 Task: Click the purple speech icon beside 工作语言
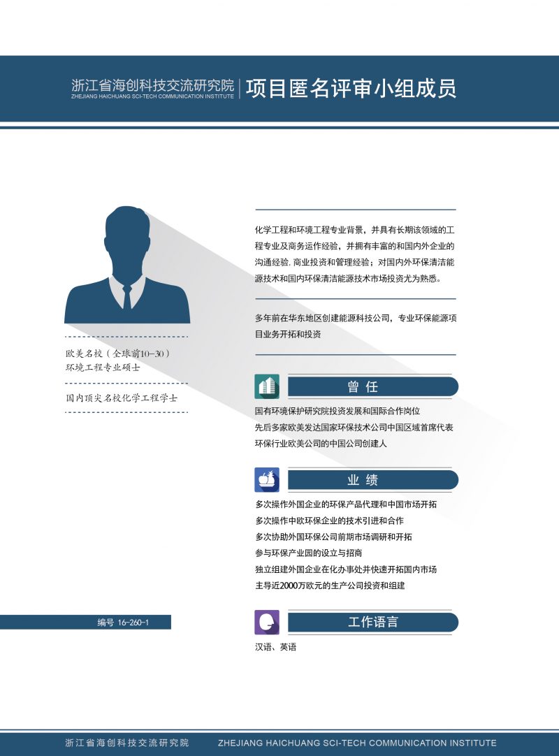click(266, 622)
